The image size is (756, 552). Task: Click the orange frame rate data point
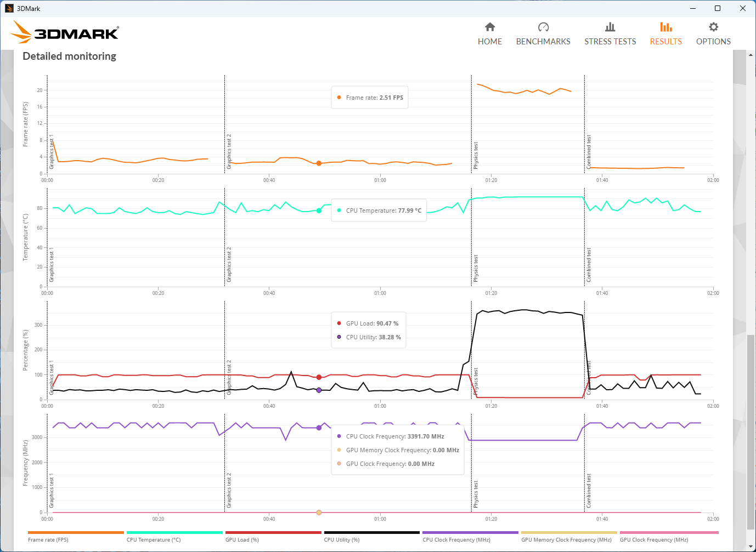coord(319,163)
